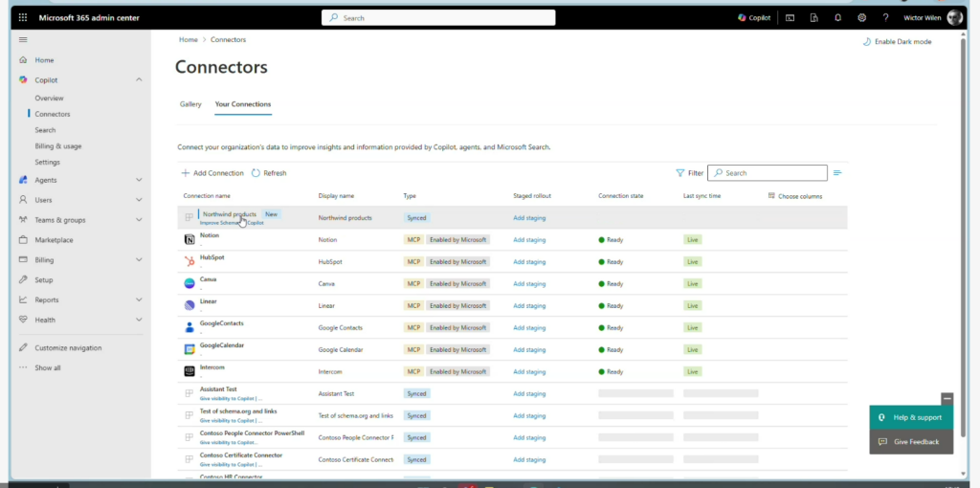Image resolution: width=980 pixels, height=488 pixels.
Task: Click Add staging for Canva
Action: [529, 284]
